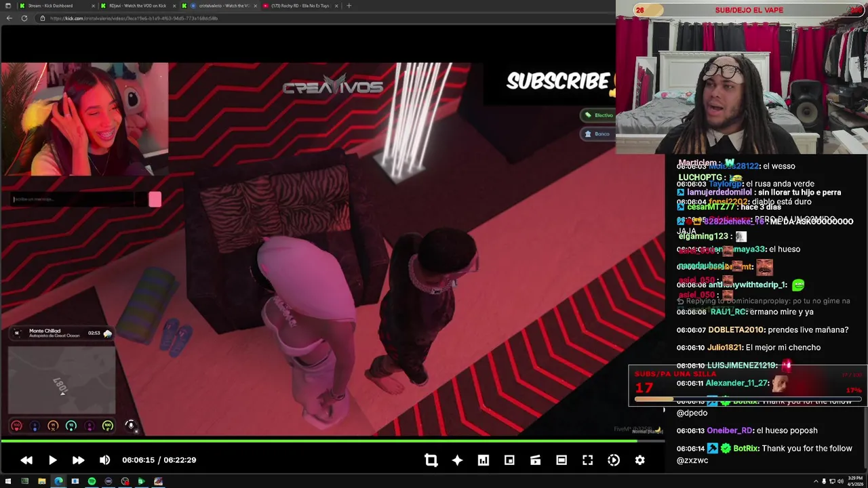Open the Windows app icon on the taskbar
Viewport: 868px width, 488px height.
pos(75,481)
